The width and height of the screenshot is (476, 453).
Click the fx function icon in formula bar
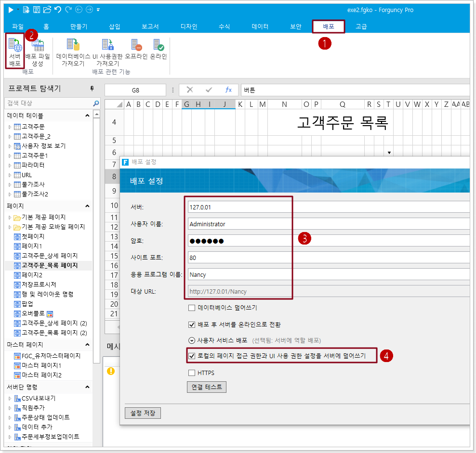228,90
